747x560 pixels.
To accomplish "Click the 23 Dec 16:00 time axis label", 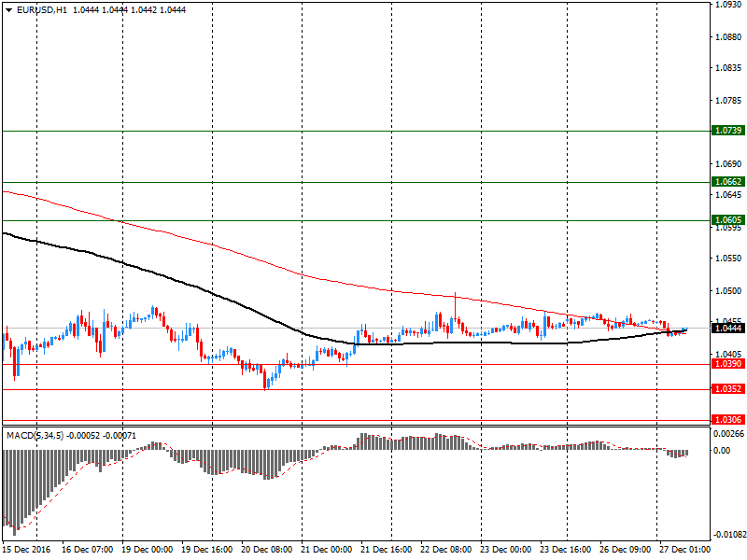I will click(x=566, y=550).
